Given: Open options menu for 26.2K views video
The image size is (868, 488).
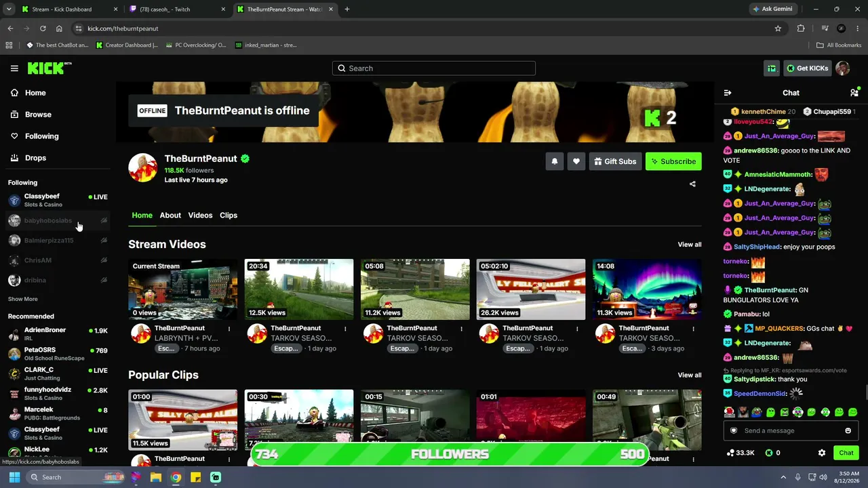Looking at the screenshot, I should click(x=577, y=329).
